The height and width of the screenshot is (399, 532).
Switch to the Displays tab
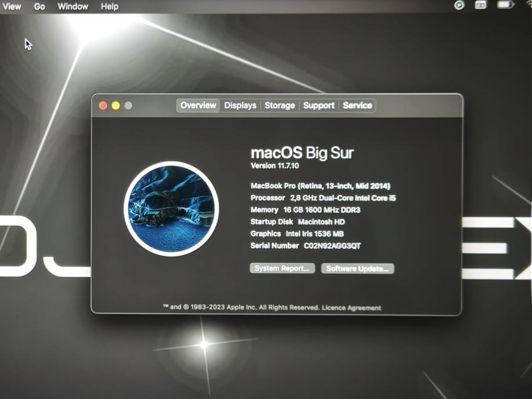pos(240,105)
